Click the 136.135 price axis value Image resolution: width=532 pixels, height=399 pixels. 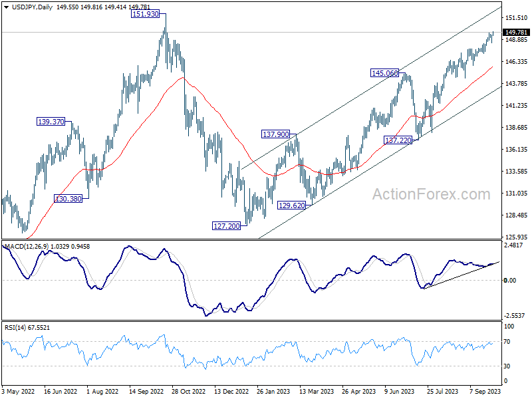click(x=517, y=149)
